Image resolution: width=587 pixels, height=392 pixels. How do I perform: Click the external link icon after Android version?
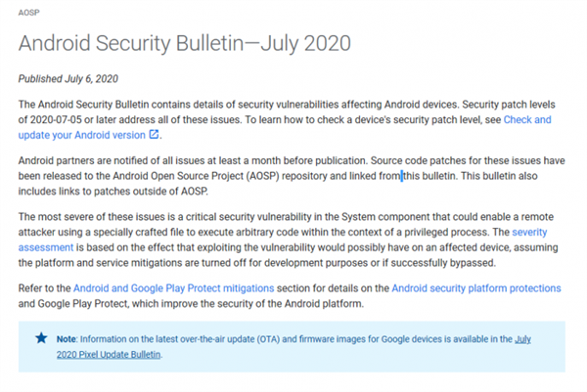[x=154, y=134]
